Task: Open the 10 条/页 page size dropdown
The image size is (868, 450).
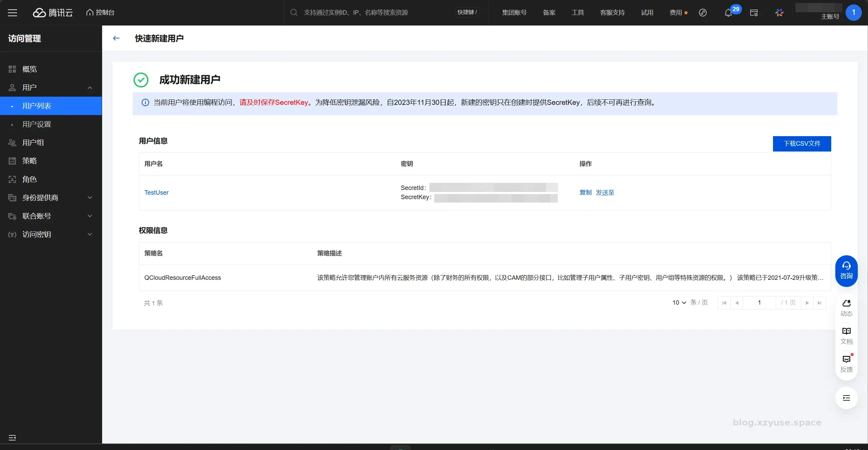Action: coord(679,303)
